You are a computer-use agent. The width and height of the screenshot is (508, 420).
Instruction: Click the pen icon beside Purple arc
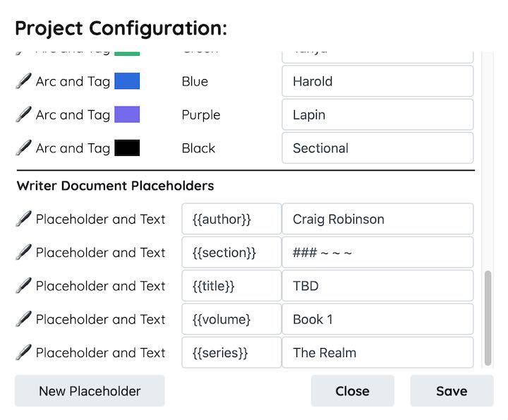[x=24, y=114]
